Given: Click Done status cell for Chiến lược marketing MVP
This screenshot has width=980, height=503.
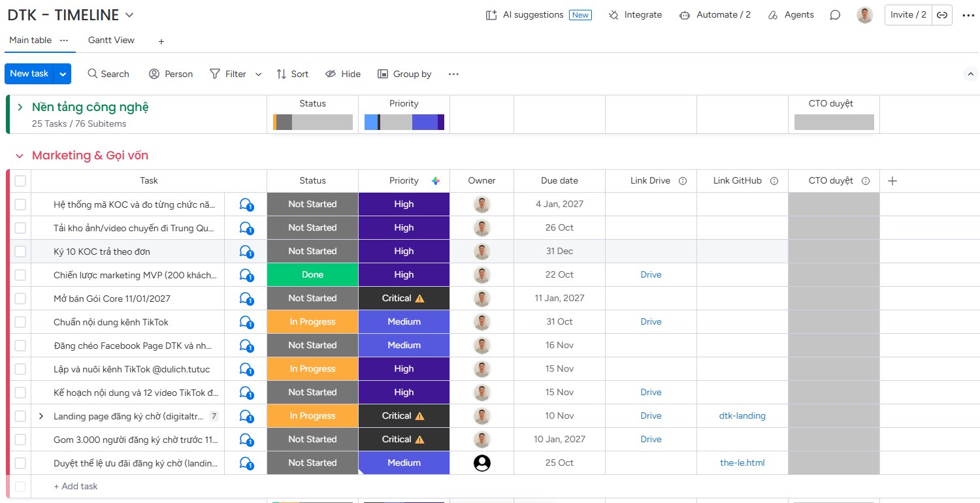Looking at the screenshot, I should 312,275.
